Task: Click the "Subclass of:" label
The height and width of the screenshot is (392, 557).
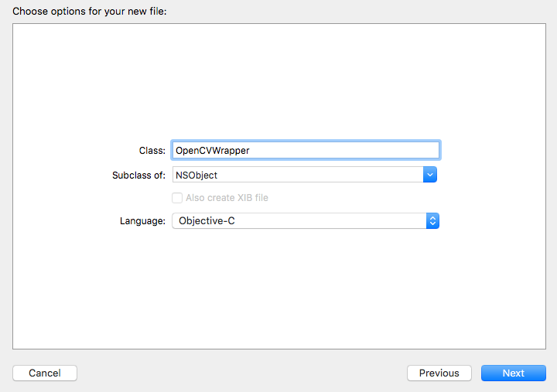Action: [138, 175]
